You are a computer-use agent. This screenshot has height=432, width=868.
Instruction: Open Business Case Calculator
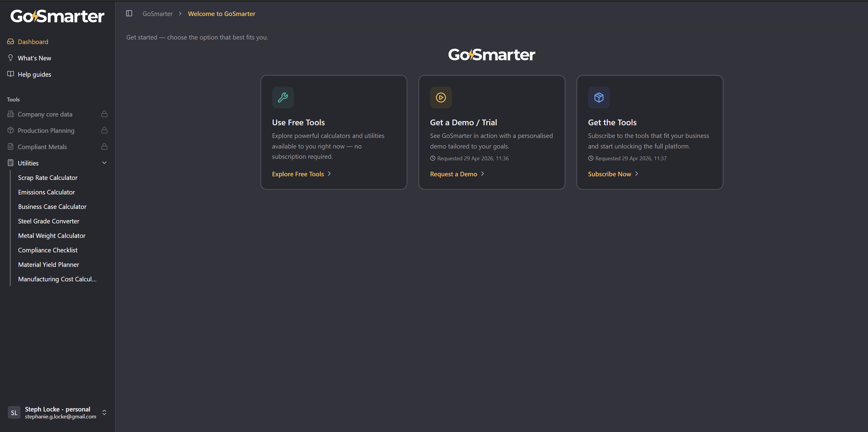52,206
